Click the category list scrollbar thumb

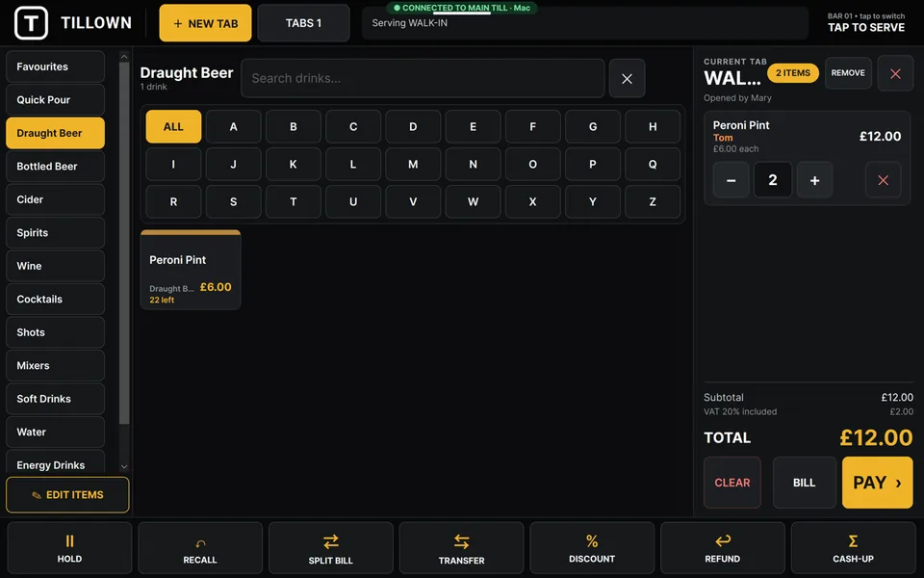pos(124,243)
